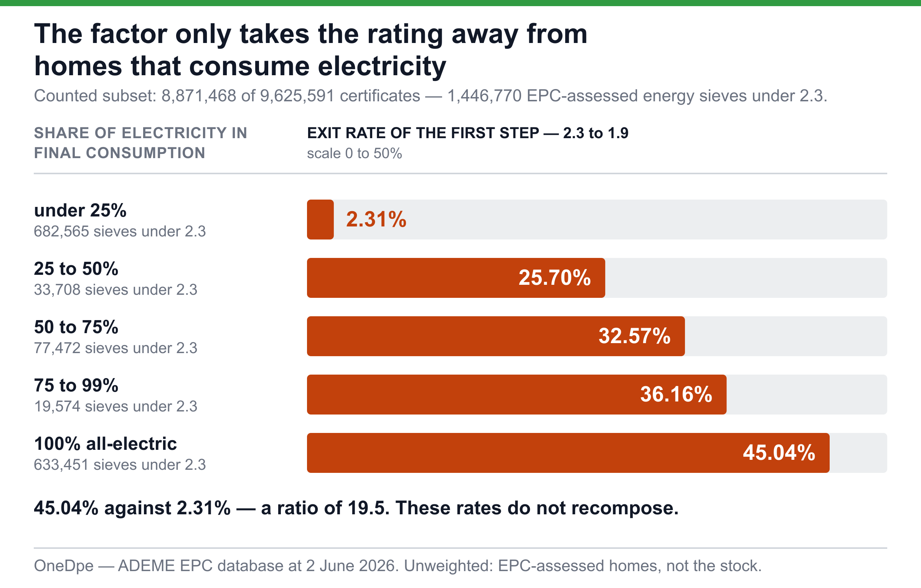Click the 45.04% all-electric bar
The width and height of the screenshot is (921, 588).
(x=568, y=453)
